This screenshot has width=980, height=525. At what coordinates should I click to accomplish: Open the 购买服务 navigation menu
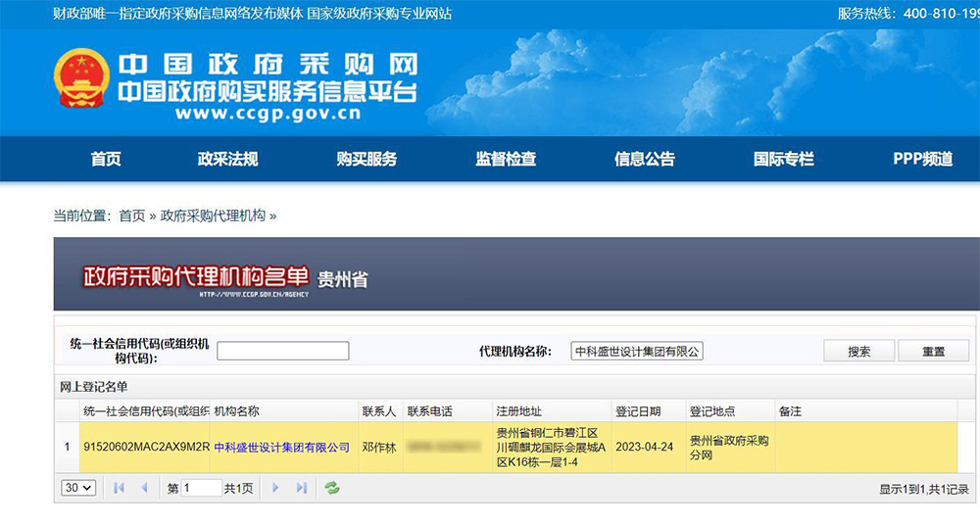tap(367, 159)
